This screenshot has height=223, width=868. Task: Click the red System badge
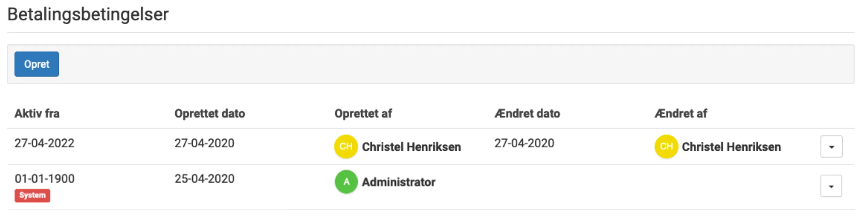pyautogui.click(x=32, y=195)
